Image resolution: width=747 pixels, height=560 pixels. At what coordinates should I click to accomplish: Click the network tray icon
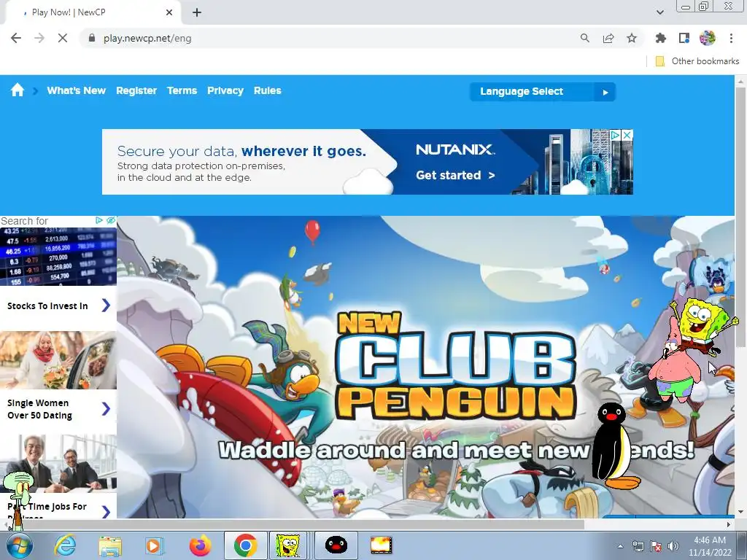638,546
